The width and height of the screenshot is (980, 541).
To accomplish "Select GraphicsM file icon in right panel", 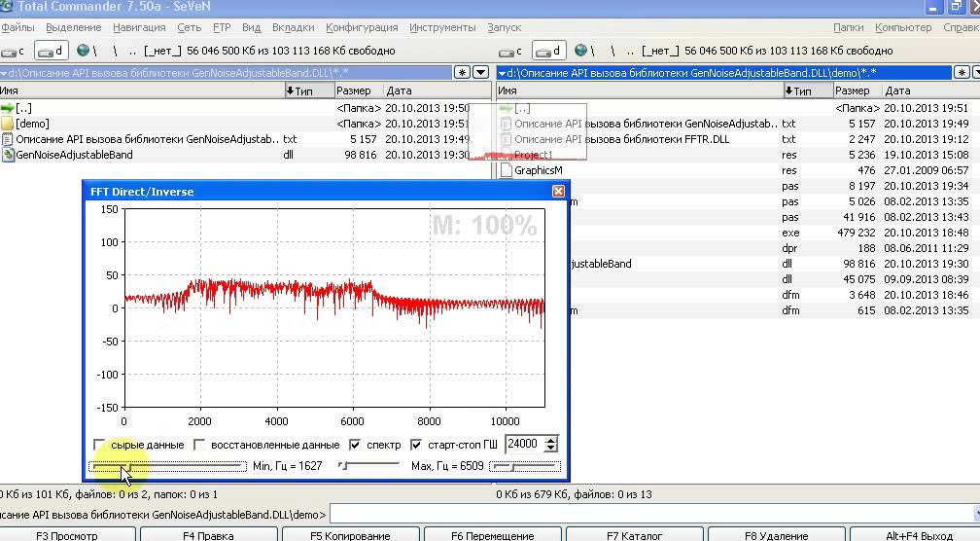I will (x=507, y=170).
